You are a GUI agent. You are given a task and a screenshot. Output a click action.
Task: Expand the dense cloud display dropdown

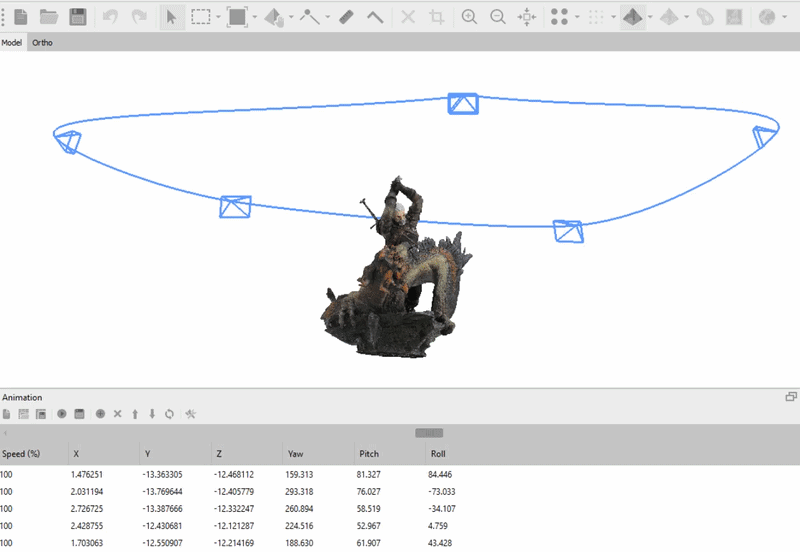(x=613, y=17)
